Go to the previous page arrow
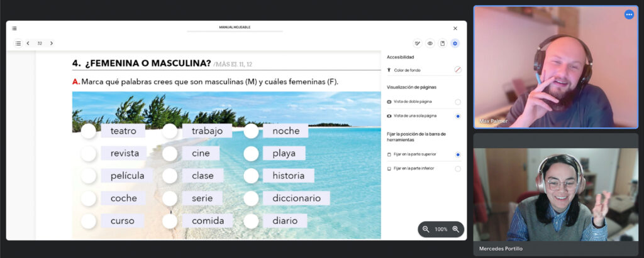Screen dimensions: 644x258 coord(28,43)
